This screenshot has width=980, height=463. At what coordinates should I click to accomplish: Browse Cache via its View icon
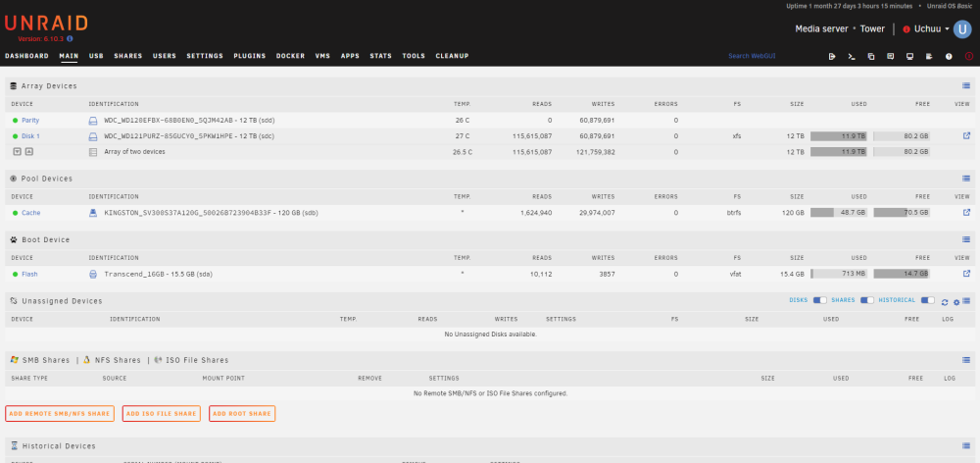pyautogui.click(x=966, y=212)
